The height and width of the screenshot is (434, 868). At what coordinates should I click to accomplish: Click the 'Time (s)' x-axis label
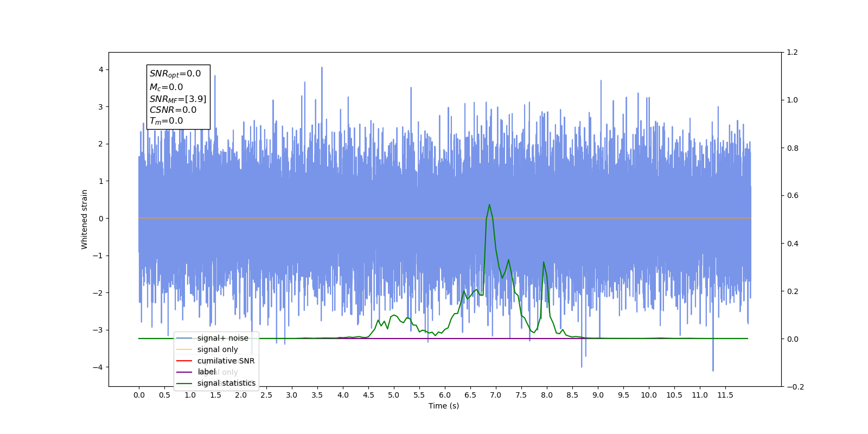444,406
